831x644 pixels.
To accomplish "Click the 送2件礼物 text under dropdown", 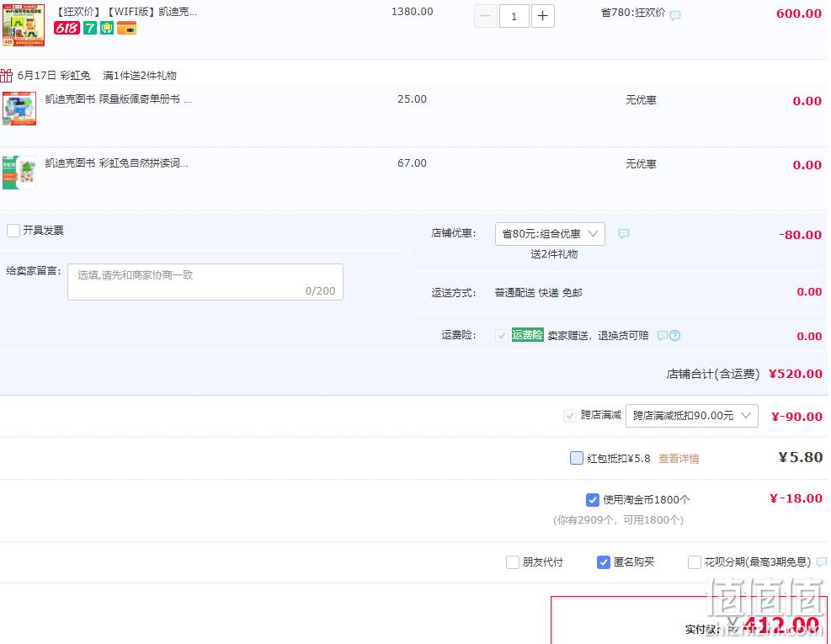I will coord(554,254).
